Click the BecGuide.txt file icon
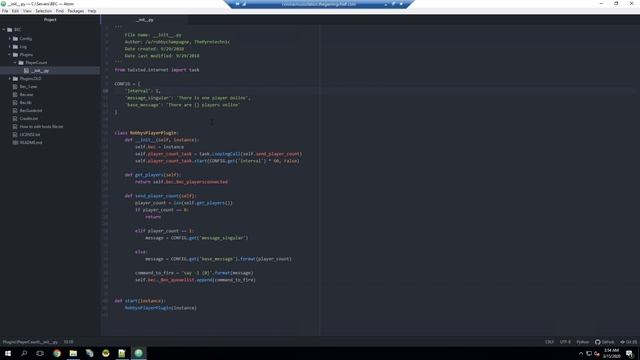The image size is (640, 360). 15,111
